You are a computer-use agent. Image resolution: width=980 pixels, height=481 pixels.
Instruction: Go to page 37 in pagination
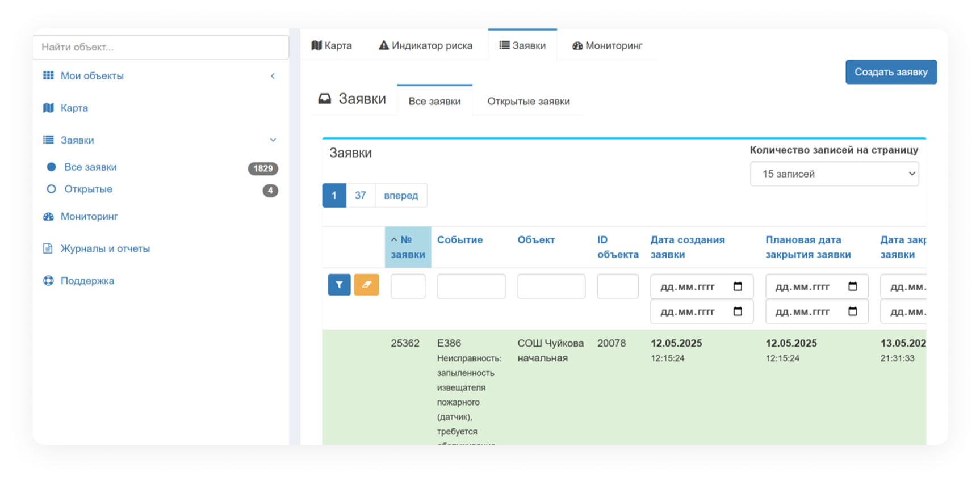(360, 195)
